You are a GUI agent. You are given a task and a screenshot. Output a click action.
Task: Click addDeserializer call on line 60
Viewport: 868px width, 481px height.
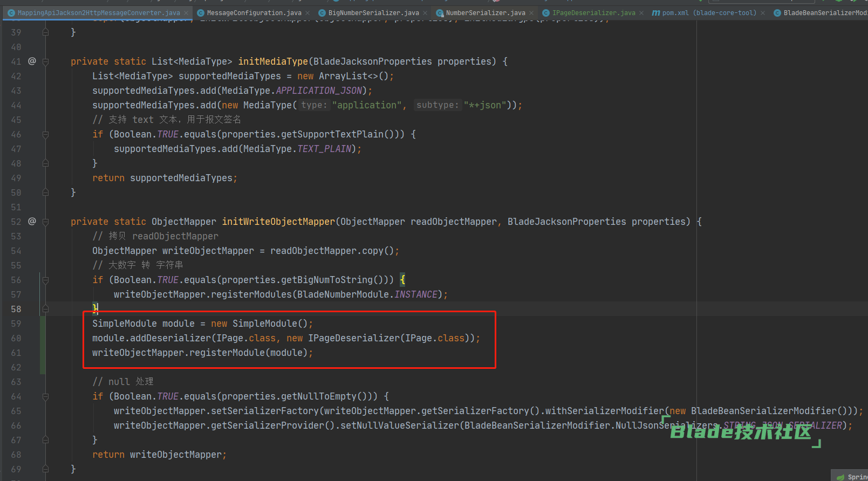coord(170,338)
